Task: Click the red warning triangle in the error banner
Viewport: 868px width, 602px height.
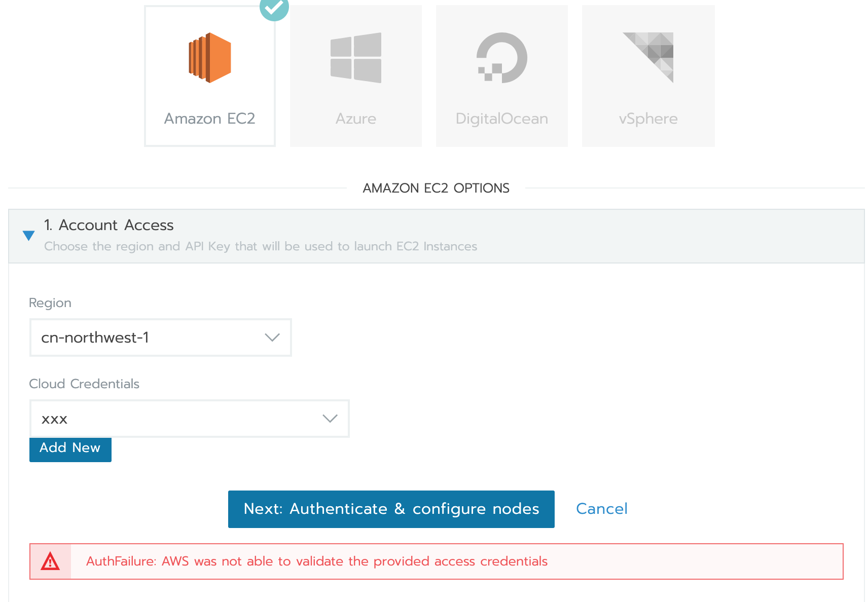Action: pyautogui.click(x=50, y=561)
